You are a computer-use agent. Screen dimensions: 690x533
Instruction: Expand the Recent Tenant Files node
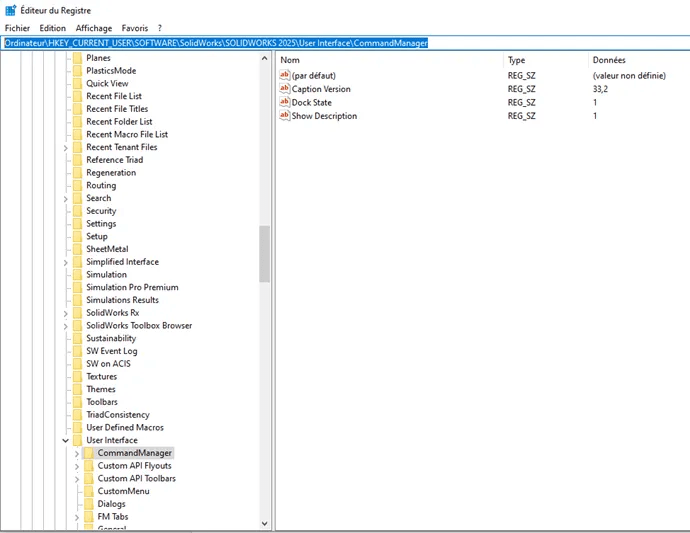[x=66, y=147]
